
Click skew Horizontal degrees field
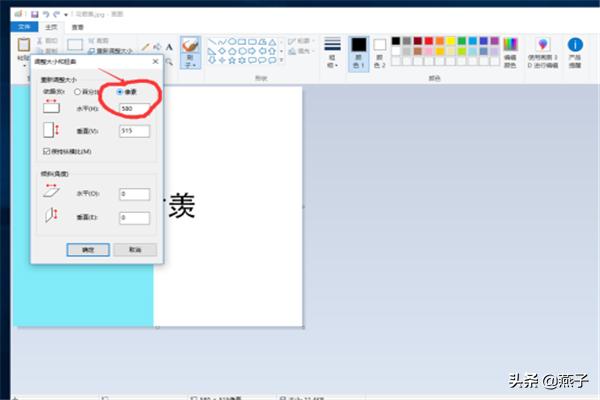(134, 194)
